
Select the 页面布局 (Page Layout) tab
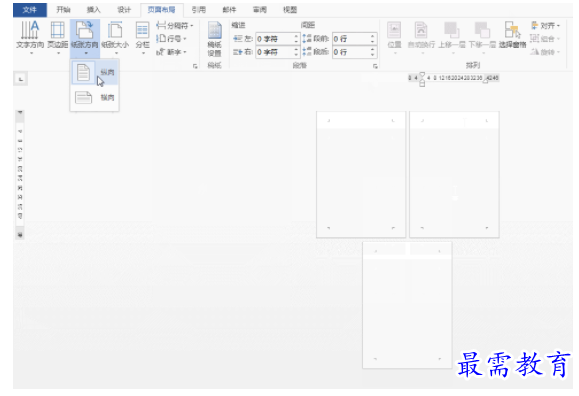[161, 10]
